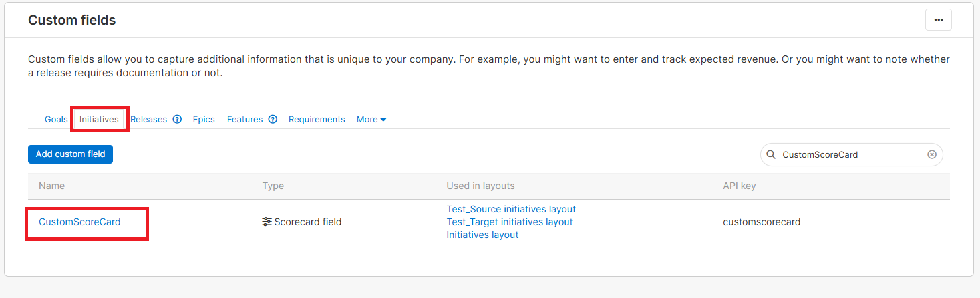The height and width of the screenshot is (298, 980).
Task: Open the Initiatives layout link
Action: tap(482, 235)
